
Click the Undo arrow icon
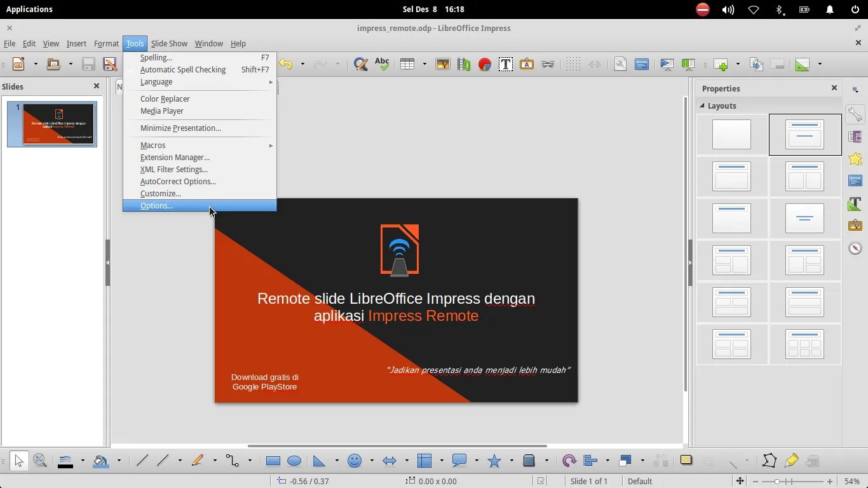286,64
